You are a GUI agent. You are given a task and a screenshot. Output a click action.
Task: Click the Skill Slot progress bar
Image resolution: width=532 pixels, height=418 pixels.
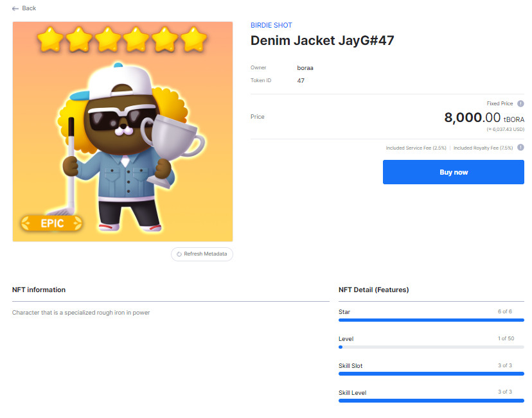[431, 374]
